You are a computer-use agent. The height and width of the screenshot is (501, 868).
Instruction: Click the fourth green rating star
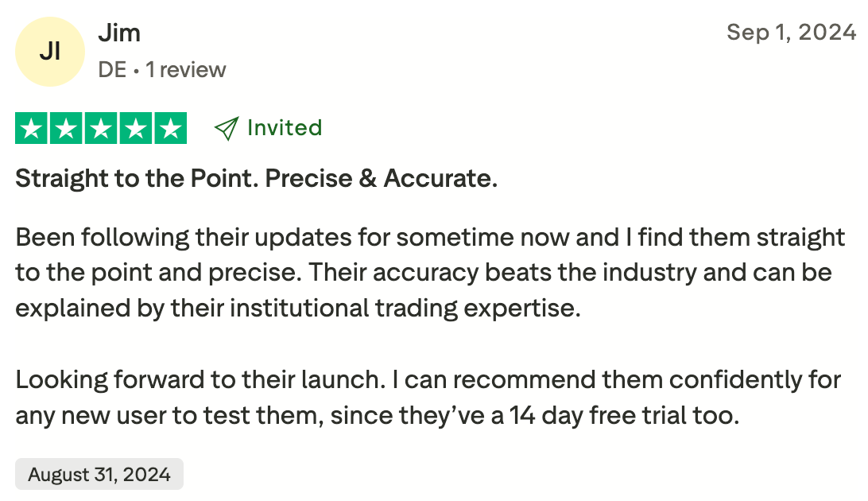[135, 129]
